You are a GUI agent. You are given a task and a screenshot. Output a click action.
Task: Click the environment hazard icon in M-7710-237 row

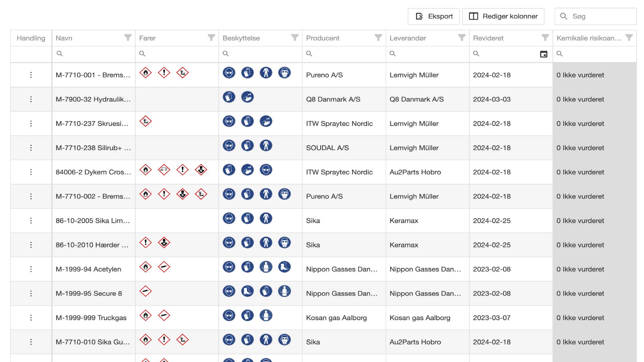coord(146,121)
